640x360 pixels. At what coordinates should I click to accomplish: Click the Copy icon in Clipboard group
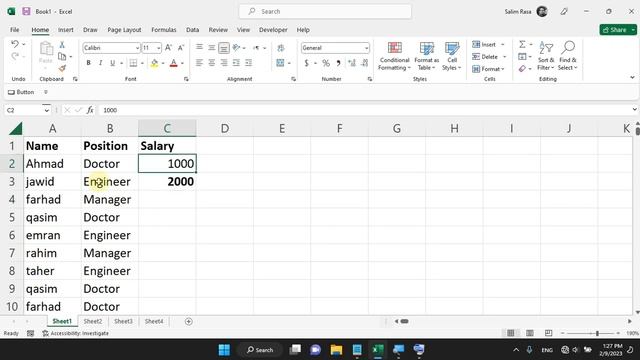pos(62,56)
